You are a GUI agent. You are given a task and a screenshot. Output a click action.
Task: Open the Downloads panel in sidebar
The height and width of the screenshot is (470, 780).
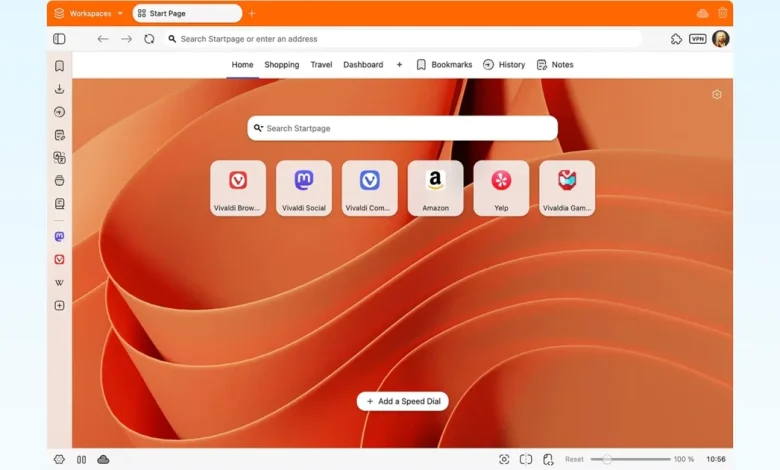59,89
